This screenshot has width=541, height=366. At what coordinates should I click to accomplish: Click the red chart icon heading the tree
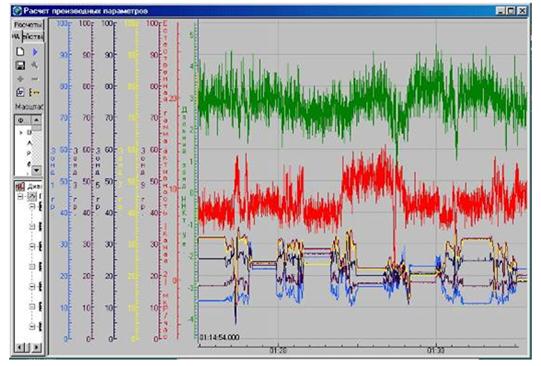(20, 187)
